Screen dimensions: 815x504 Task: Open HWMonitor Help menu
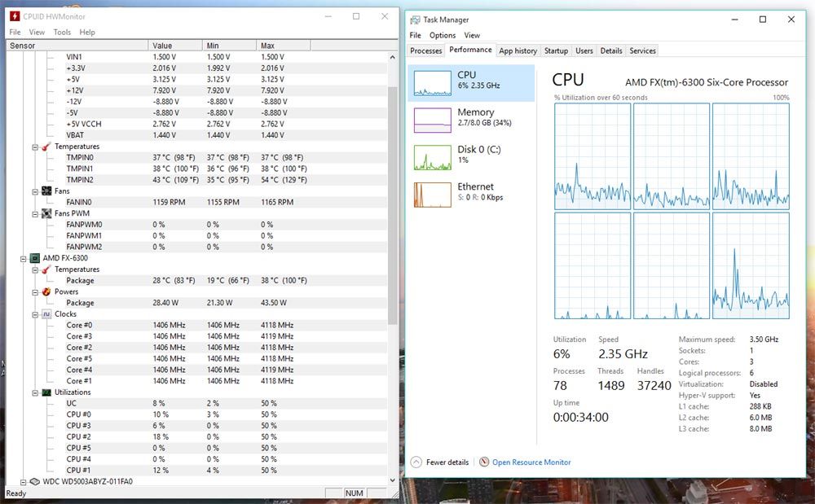coord(87,33)
